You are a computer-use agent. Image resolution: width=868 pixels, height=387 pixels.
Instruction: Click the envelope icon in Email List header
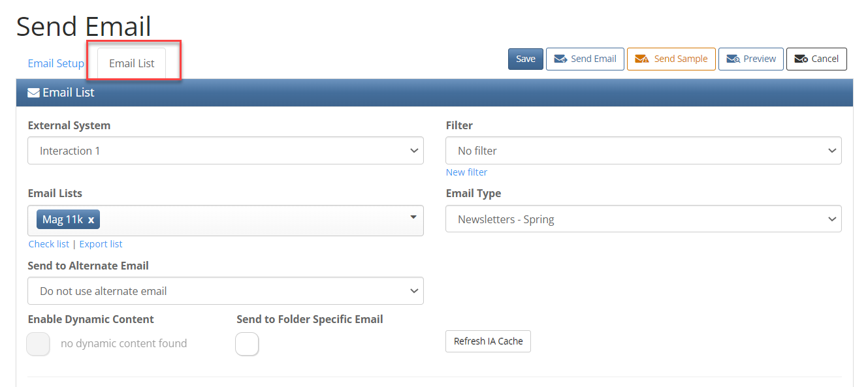pyautogui.click(x=33, y=93)
